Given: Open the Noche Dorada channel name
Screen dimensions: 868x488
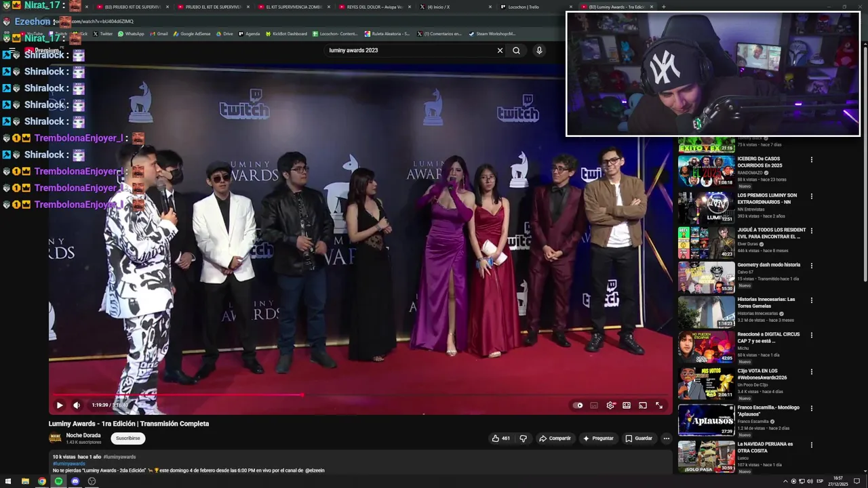Looking at the screenshot, I should pos(83,435).
